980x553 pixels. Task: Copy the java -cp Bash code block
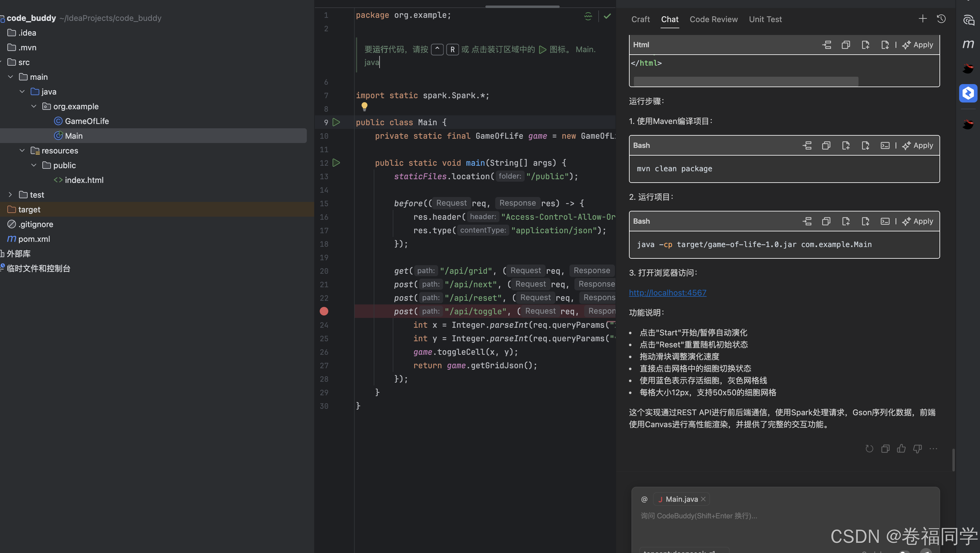click(826, 222)
